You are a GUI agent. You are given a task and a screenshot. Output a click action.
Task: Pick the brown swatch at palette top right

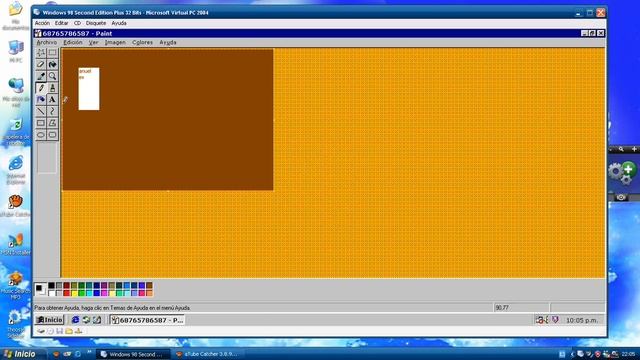149,286
